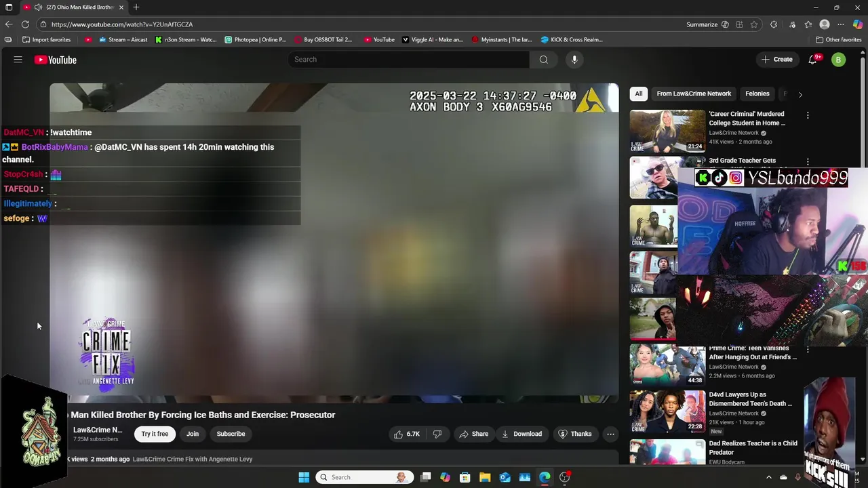868x488 pixels.
Task: Download the video
Action: (521, 434)
